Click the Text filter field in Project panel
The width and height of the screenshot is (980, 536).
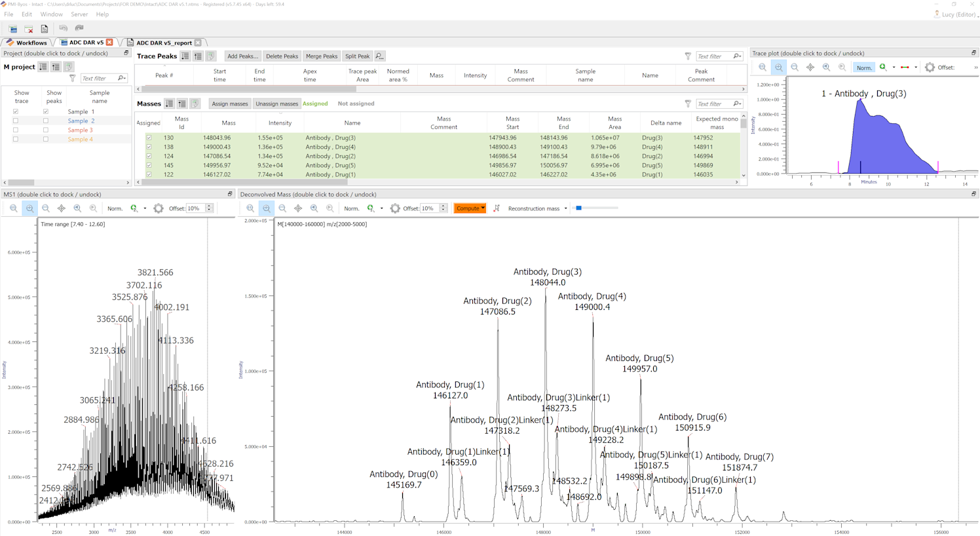(x=98, y=79)
